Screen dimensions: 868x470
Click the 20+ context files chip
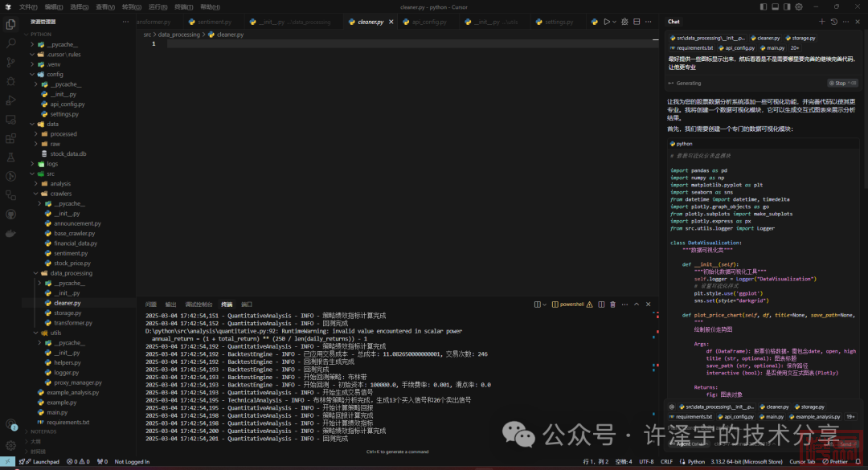point(794,48)
